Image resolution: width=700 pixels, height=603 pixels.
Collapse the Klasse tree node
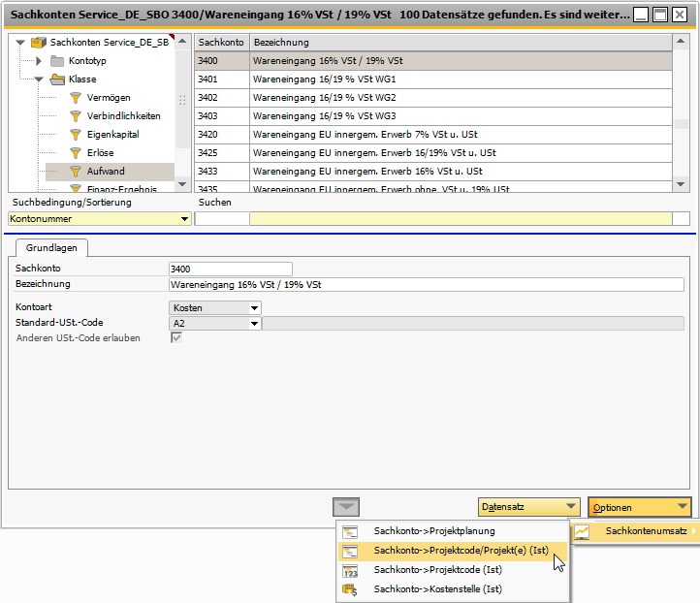tap(39, 79)
